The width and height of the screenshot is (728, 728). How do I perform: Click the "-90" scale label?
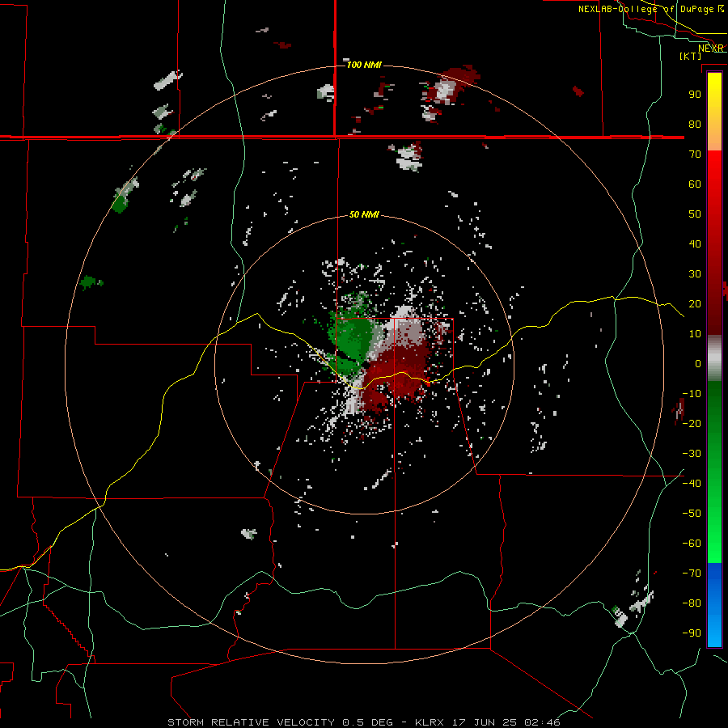pyautogui.click(x=692, y=633)
